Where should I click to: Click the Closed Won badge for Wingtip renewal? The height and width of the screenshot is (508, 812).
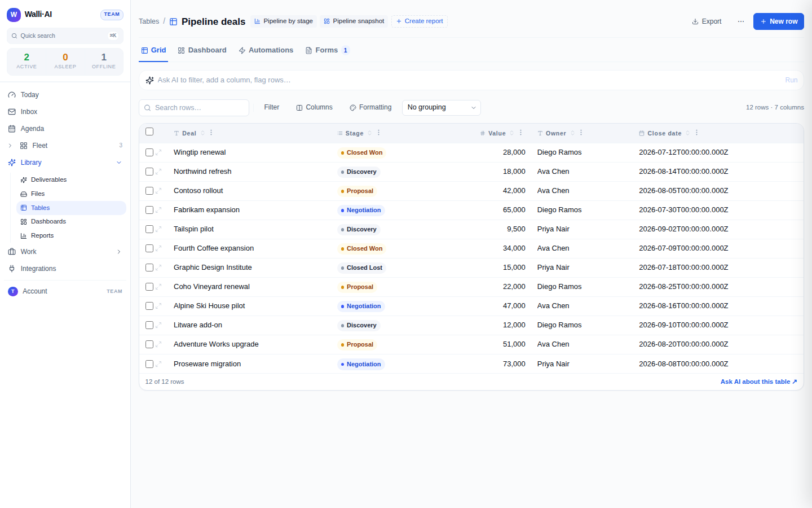click(361, 152)
